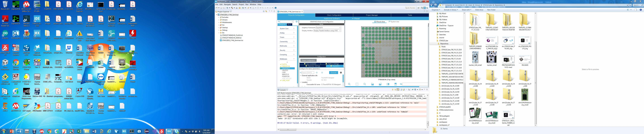Click the info icon next to Execute
The height and width of the screenshot is (134, 644).
coord(341,73)
